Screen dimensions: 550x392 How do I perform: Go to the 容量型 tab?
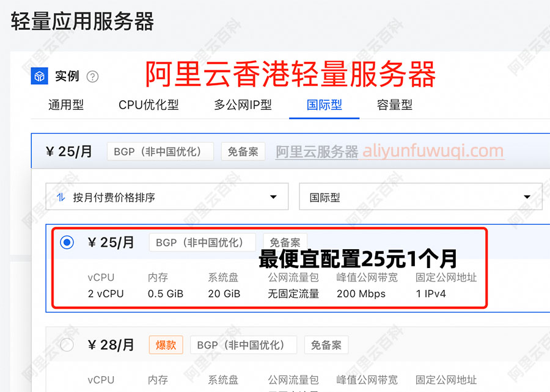click(x=395, y=105)
